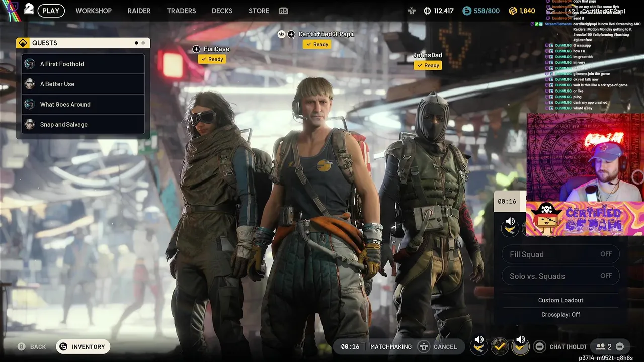Toggle the Solo vs. Squads option
This screenshot has height=362, width=644.
click(560, 276)
